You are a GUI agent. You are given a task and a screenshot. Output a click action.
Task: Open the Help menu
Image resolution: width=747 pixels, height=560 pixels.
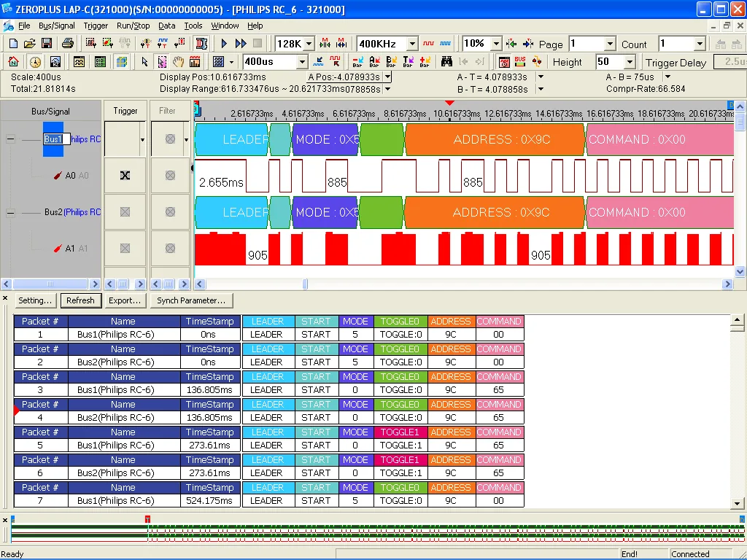coord(255,26)
